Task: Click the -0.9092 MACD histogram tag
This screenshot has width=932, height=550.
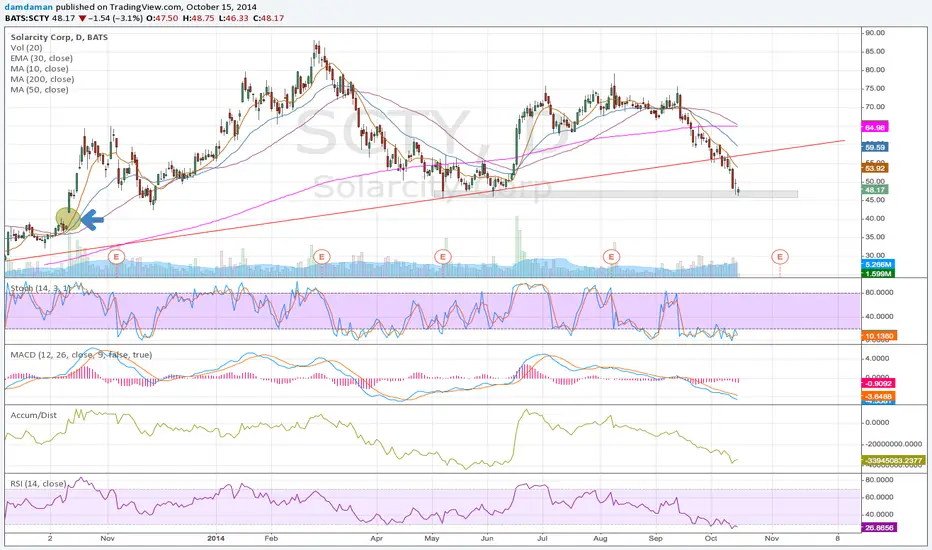Action: [878, 384]
